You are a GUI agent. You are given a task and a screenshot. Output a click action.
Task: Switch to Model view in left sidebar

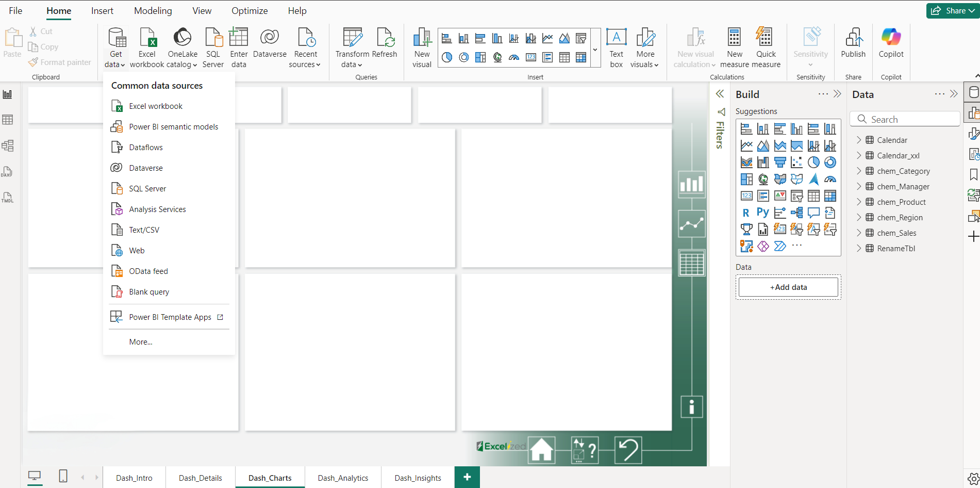[8, 145]
